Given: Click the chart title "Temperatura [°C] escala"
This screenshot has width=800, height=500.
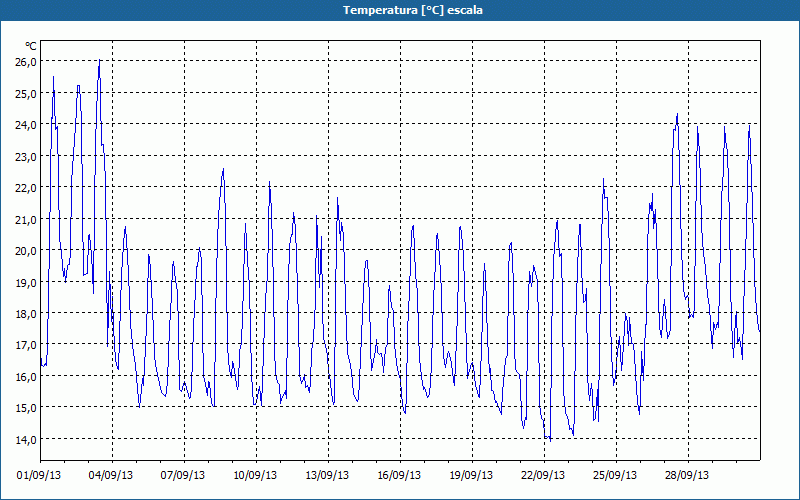Looking at the screenshot, I should [x=413, y=10].
